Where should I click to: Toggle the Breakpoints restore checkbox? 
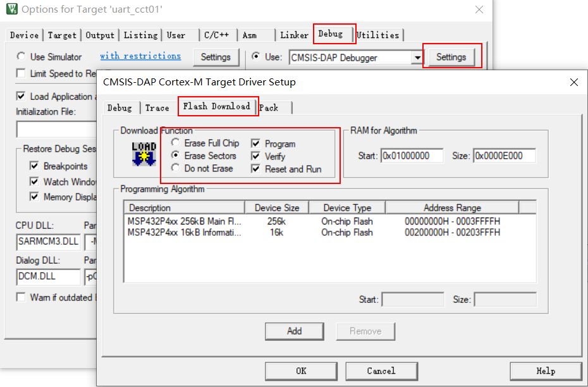pyautogui.click(x=34, y=166)
